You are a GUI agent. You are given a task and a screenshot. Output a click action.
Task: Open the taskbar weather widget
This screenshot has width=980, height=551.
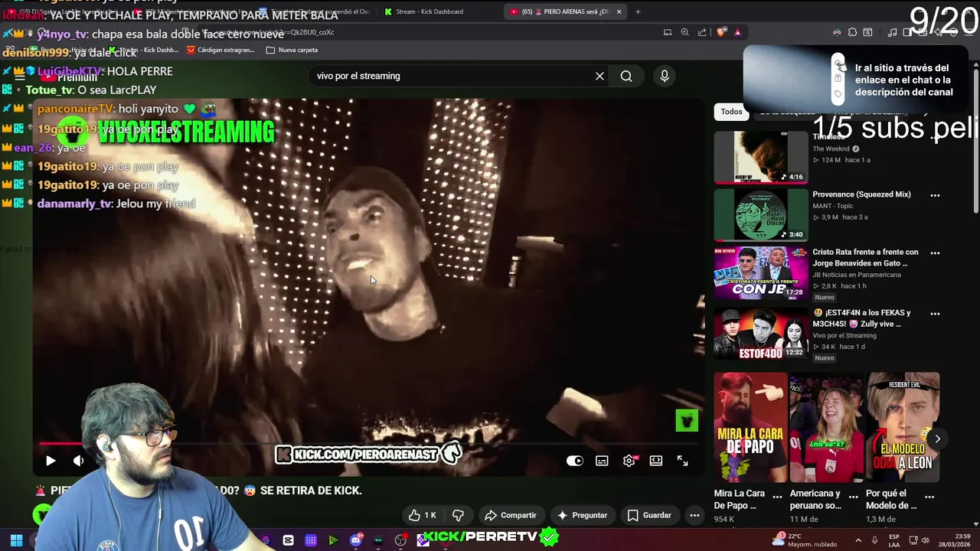(x=806, y=540)
